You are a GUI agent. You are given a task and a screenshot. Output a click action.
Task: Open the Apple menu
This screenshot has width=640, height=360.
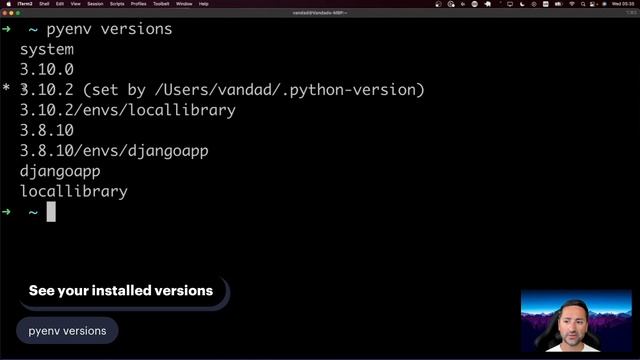tap(8, 4)
